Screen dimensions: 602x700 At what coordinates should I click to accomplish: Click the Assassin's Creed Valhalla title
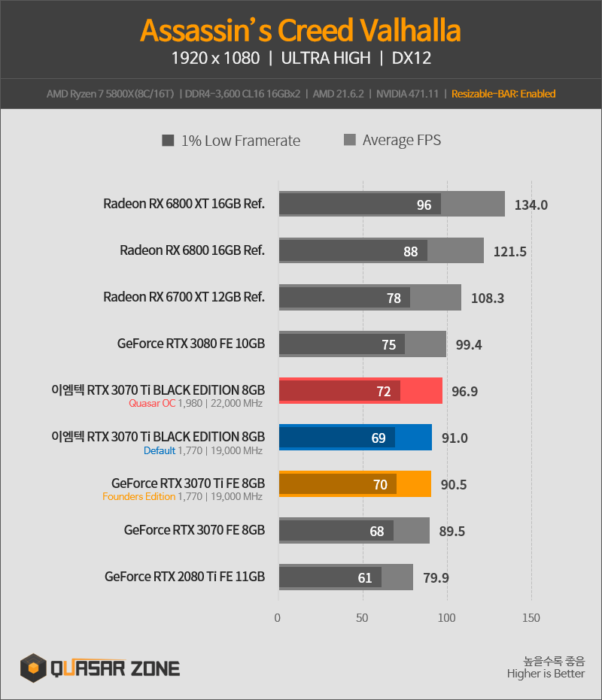point(300,30)
